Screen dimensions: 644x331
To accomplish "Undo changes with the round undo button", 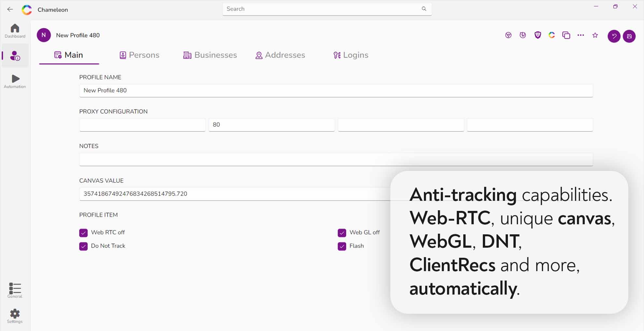I will [614, 36].
